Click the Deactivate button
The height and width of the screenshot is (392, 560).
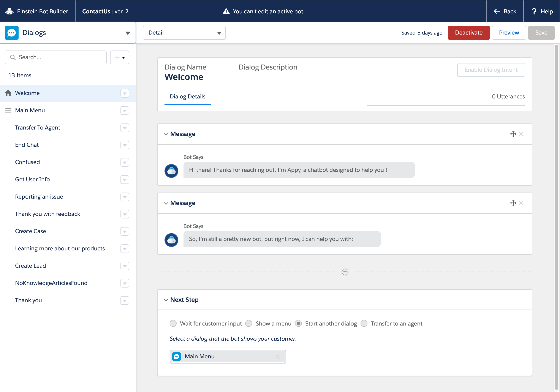468,33
